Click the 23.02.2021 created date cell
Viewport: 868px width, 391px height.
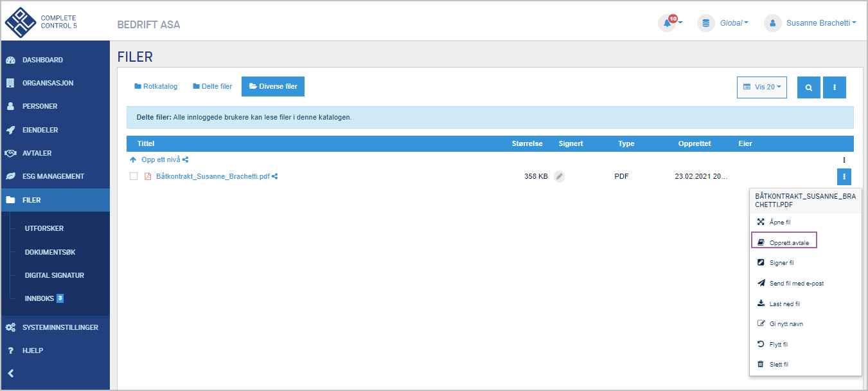click(701, 176)
